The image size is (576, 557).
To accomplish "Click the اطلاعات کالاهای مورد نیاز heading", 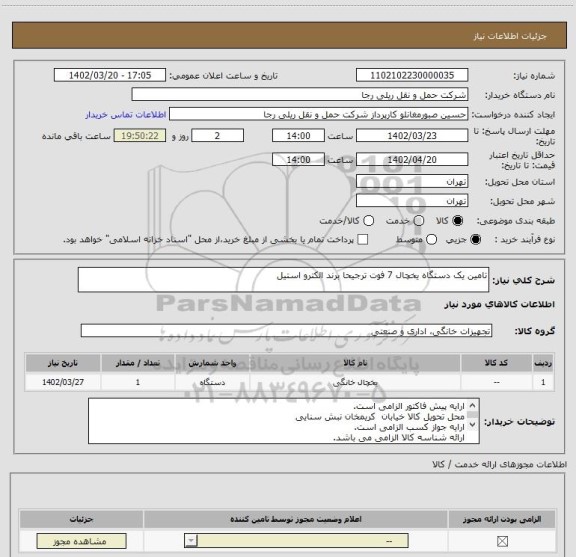I will coord(500,304).
